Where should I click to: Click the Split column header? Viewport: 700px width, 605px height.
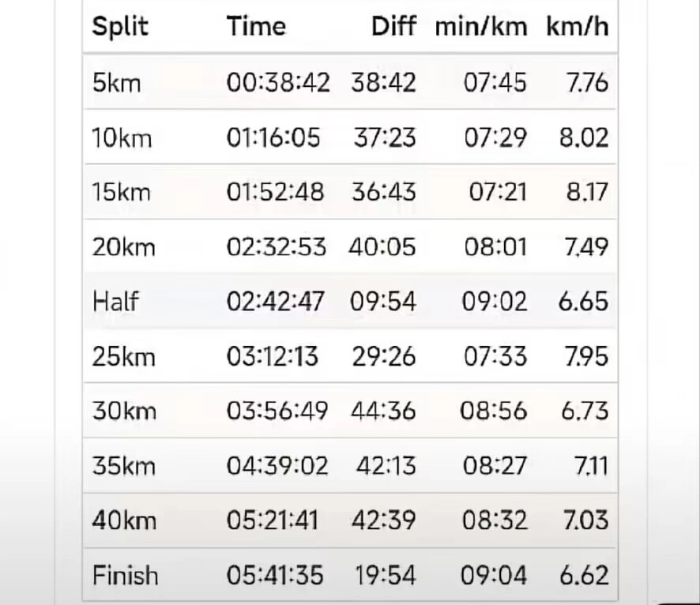point(121,27)
